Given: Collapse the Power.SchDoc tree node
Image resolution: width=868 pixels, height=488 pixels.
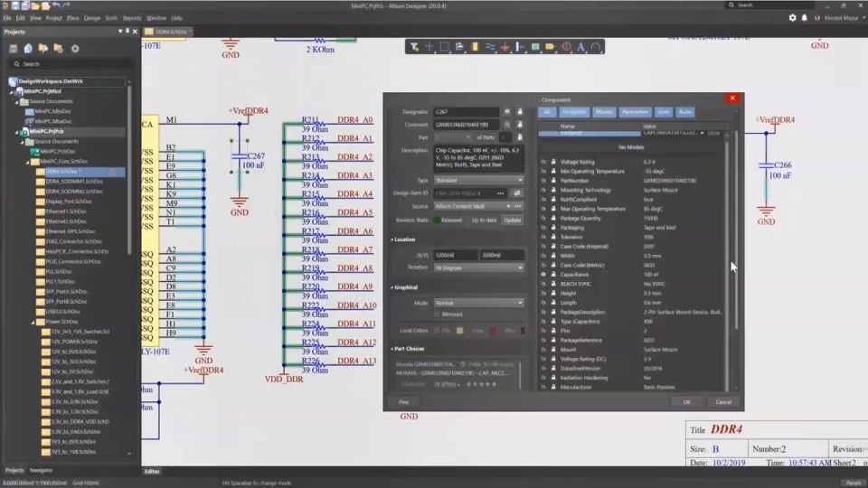Looking at the screenshot, I should point(33,322).
